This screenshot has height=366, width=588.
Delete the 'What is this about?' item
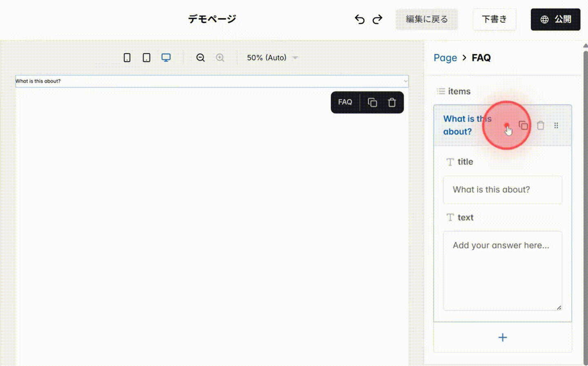(x=540, y=125)
